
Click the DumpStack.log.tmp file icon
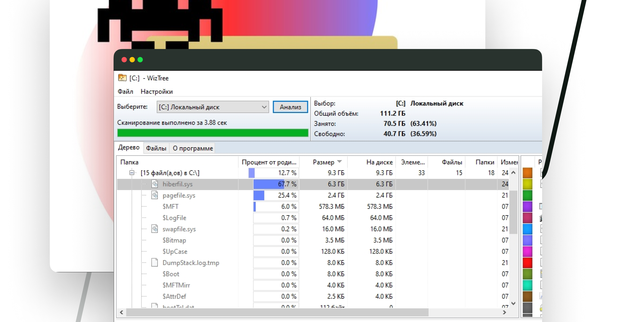(155, 263)
